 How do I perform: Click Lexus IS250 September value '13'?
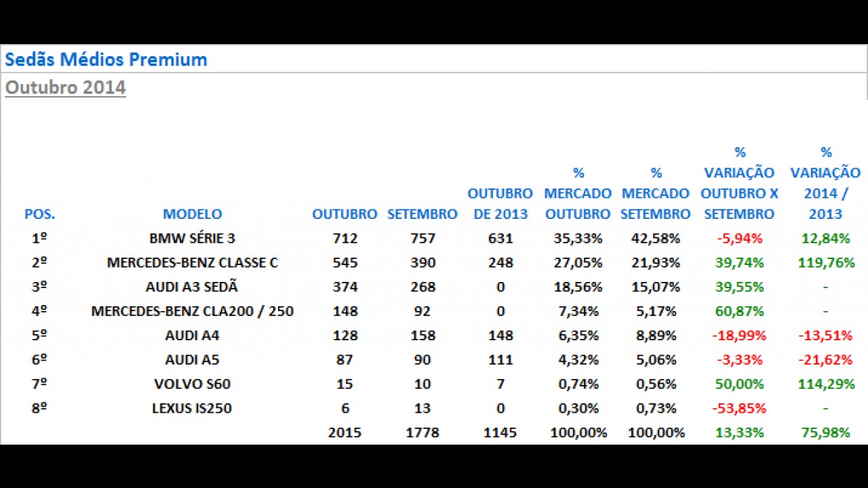[x=422, y=409]
